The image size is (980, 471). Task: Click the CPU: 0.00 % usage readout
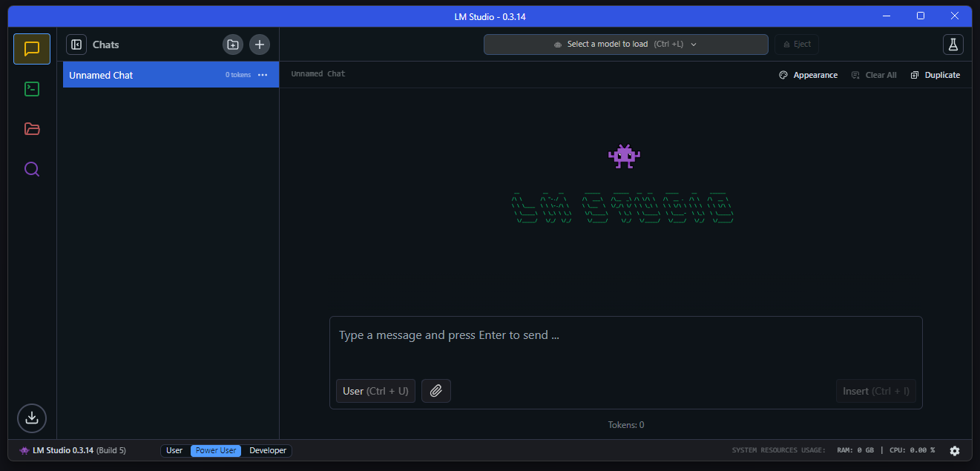(x=912, y=450)
